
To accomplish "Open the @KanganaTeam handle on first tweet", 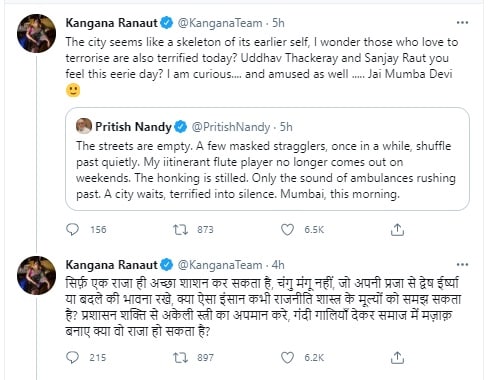I will pos(220,23).
